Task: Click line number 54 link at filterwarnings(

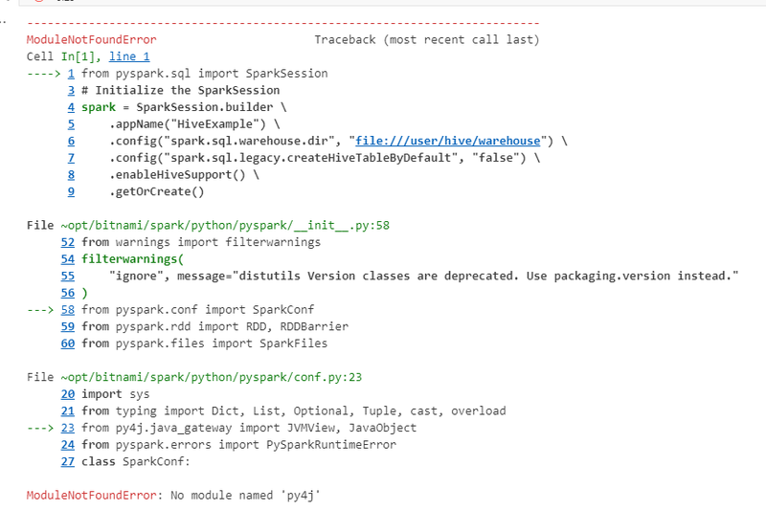Action: coord(68,259)
